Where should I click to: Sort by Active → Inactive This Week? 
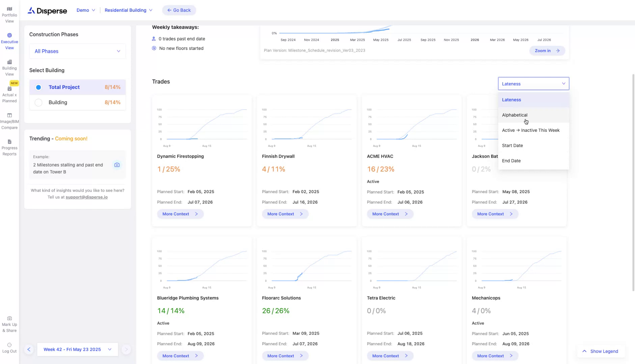click(x=530, y=130)
